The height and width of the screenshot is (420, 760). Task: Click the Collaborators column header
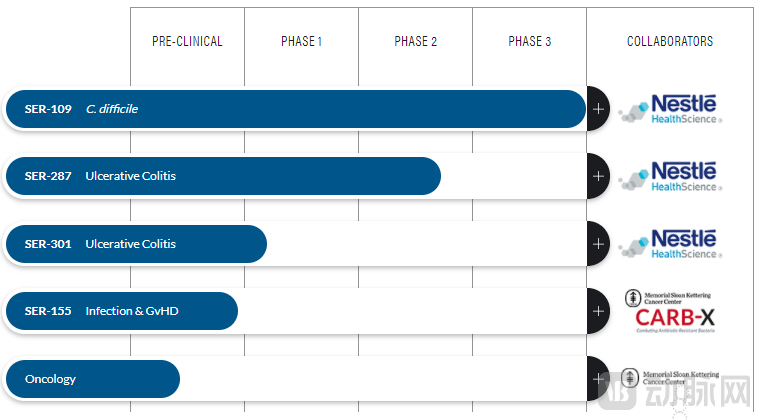point(670,42)
